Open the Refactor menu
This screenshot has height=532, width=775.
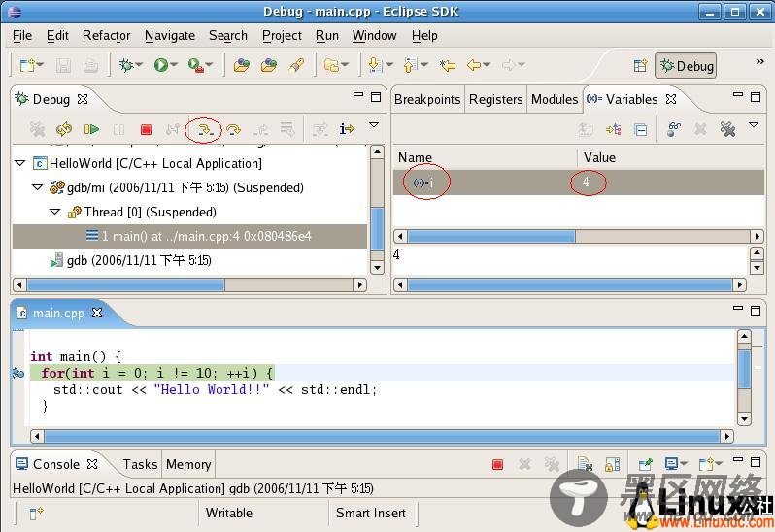click(x=106, y=36)
